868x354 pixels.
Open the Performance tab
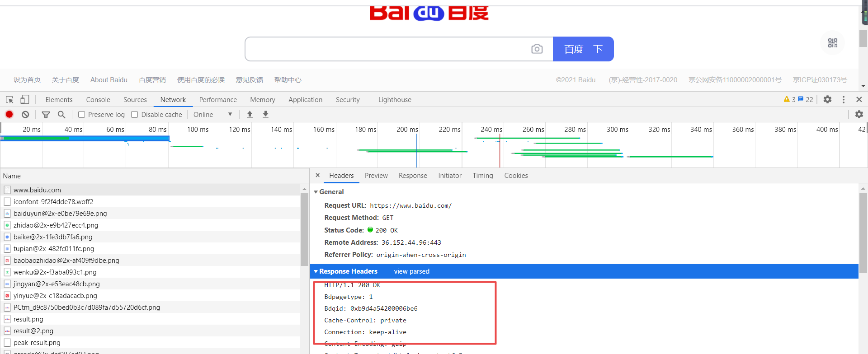[x=218, y=100]
